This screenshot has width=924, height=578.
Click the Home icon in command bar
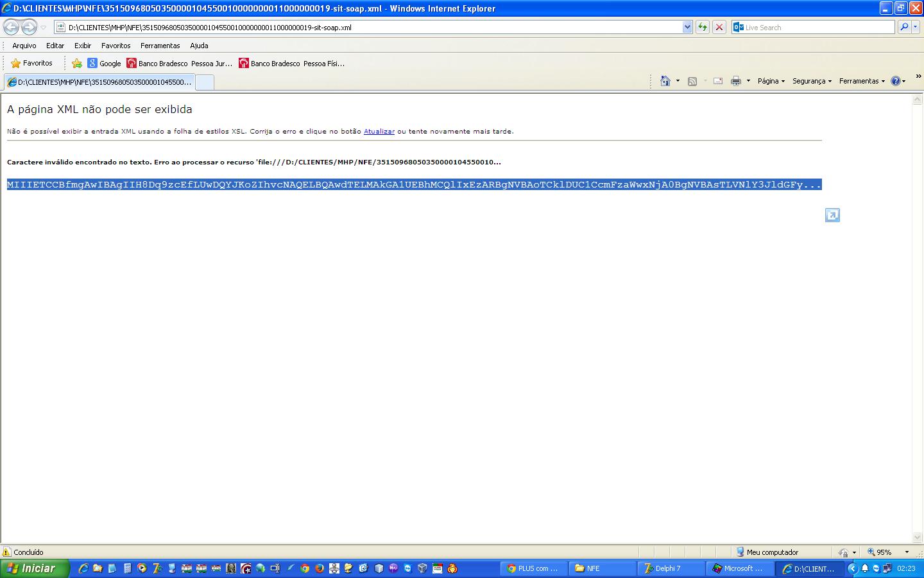665,81
